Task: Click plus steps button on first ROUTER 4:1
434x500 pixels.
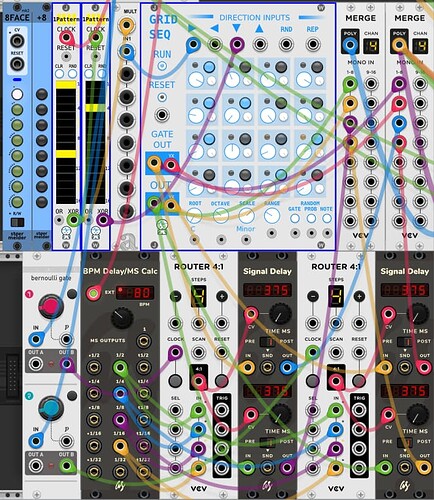Action: (x=222, y=296)
